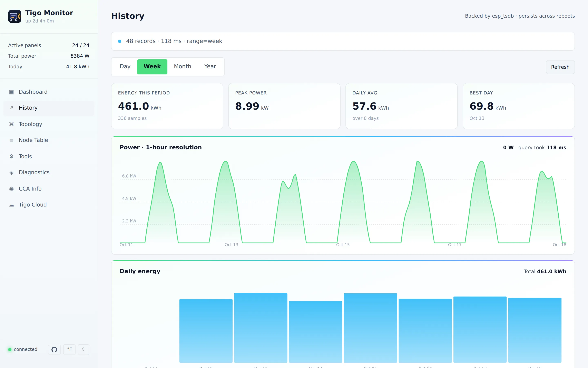
Task: Click the Node Table list icon
Action: (11, 140)
